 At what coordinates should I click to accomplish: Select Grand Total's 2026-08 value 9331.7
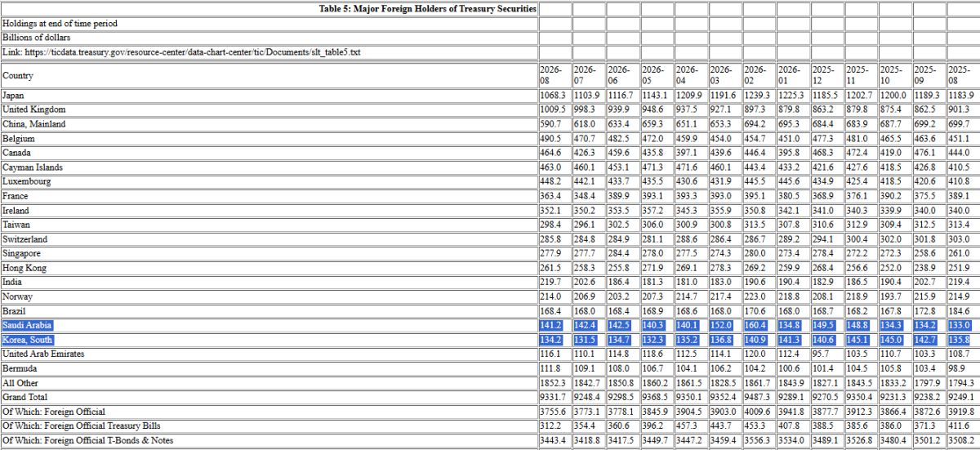pyautogui.click(x=555, y=398)
